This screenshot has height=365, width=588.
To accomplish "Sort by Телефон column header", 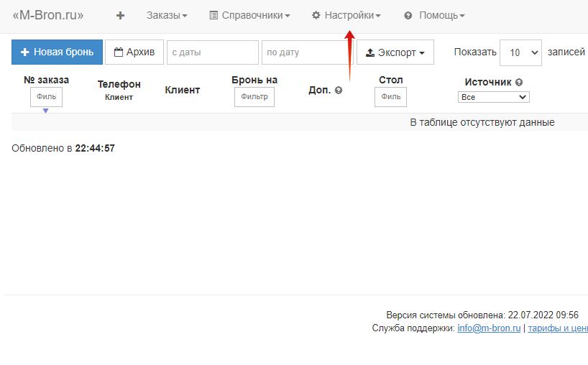I will point(119,84).
